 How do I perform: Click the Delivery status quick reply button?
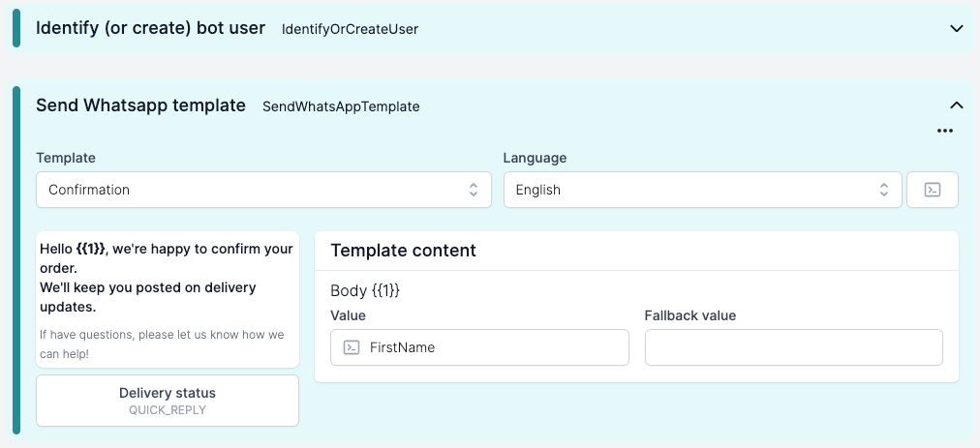tap(168, 401)
